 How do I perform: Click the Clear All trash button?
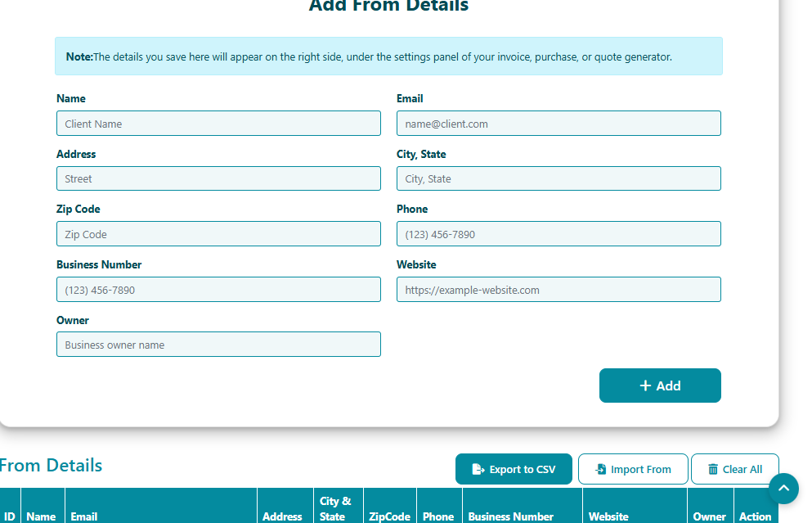click(734, 469)
